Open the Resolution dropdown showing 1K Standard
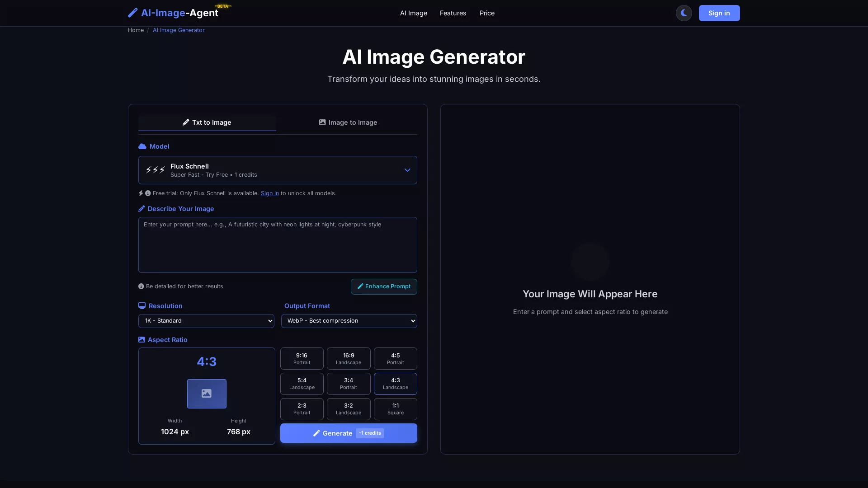Image resolution: width=868 pixels, height=488 pixels. tap(206, 321)
